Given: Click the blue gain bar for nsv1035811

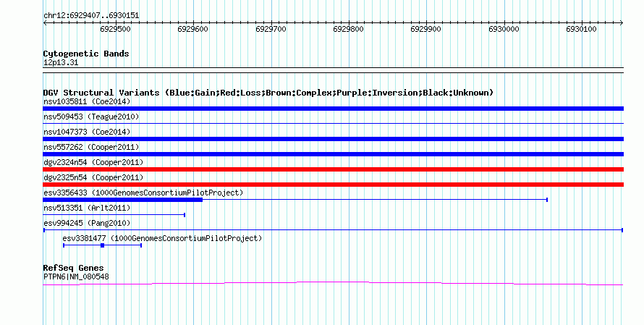Looking at the screenshot, I should tap(333, 109).
